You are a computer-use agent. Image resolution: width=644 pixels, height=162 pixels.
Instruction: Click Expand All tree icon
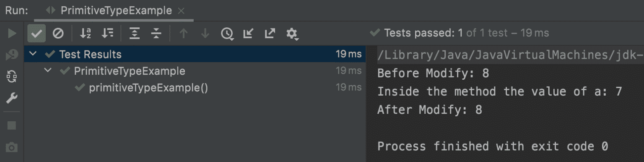[x=134, y=33]
